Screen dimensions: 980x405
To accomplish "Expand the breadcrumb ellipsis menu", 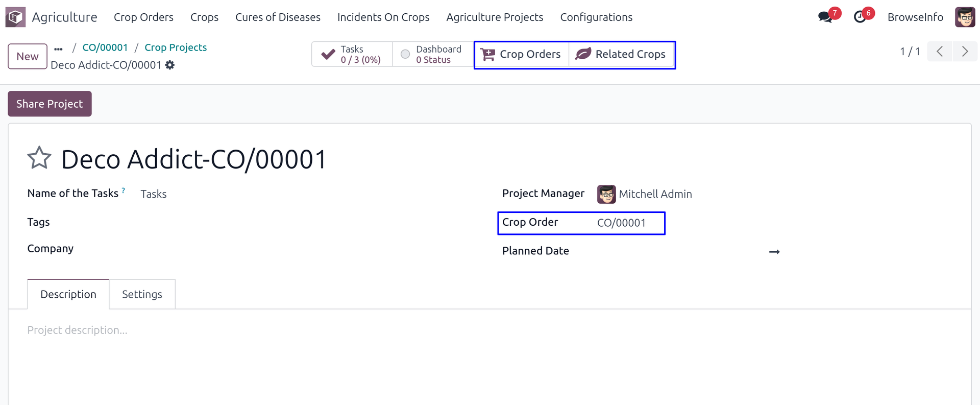I will [x=59, y=49].
